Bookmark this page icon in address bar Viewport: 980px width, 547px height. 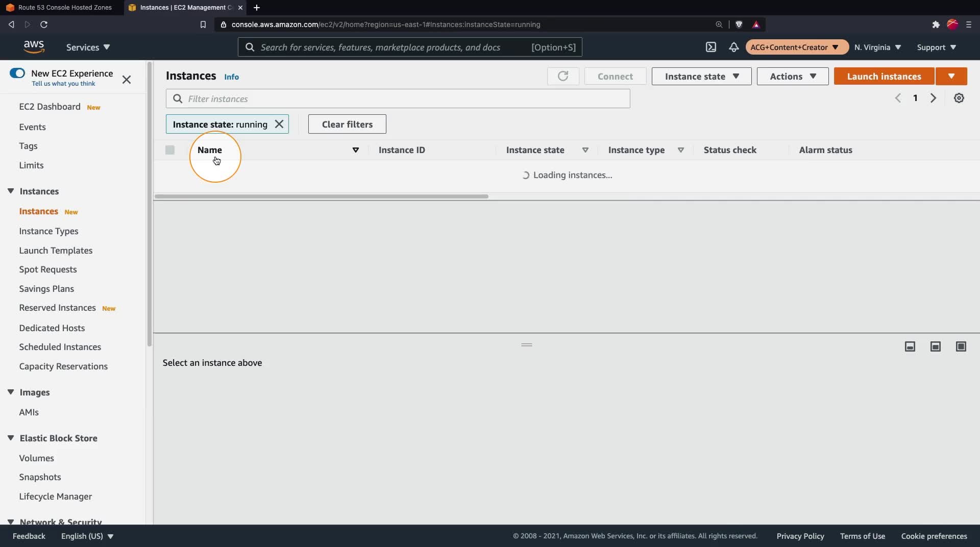point(203,24)
